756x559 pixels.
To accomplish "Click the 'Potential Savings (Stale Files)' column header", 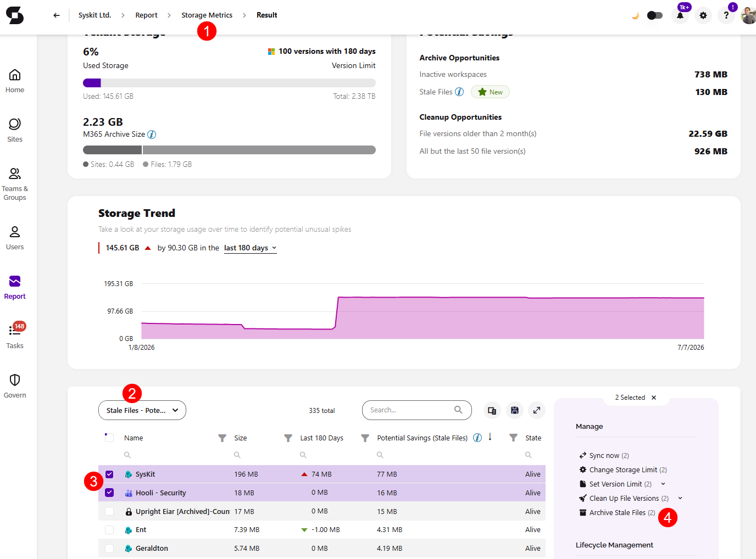I will point(423,438).
